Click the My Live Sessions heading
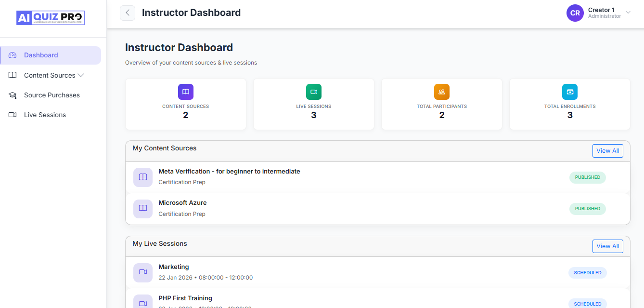644x308 pixels. pyautogui.click(x=160, y=244)
